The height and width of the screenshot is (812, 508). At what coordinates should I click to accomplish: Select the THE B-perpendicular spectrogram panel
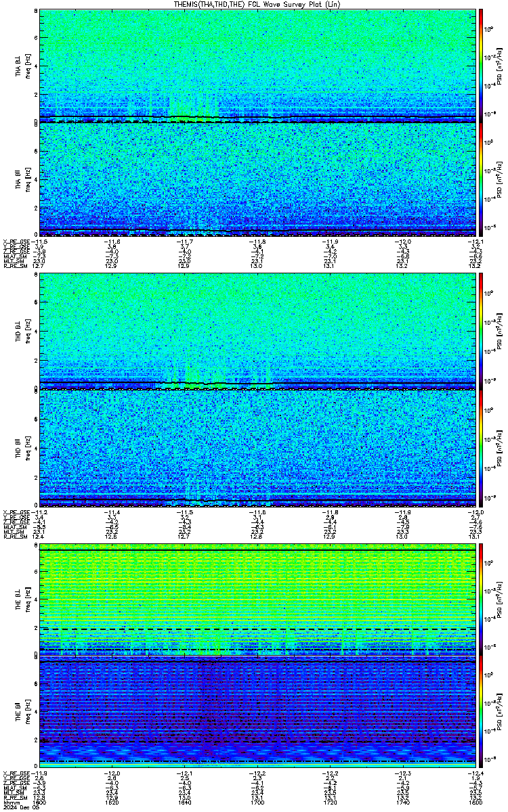click(257, 600)
